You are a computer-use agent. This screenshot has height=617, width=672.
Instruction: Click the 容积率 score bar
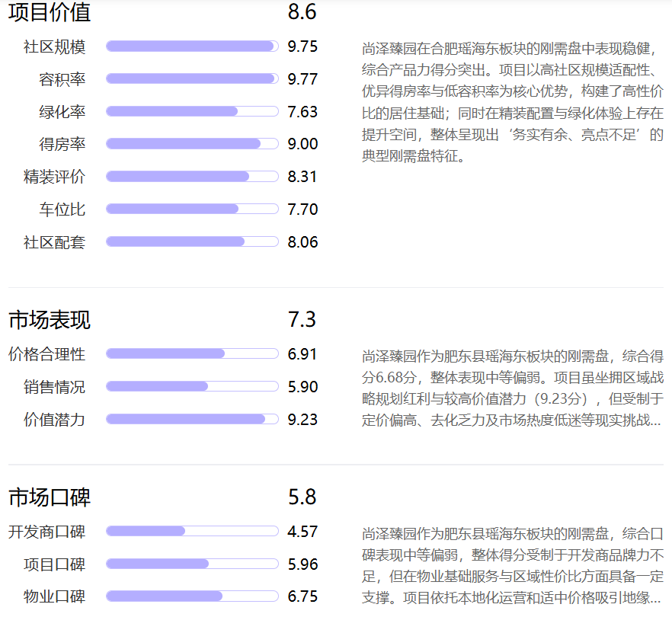click(191, 78)
